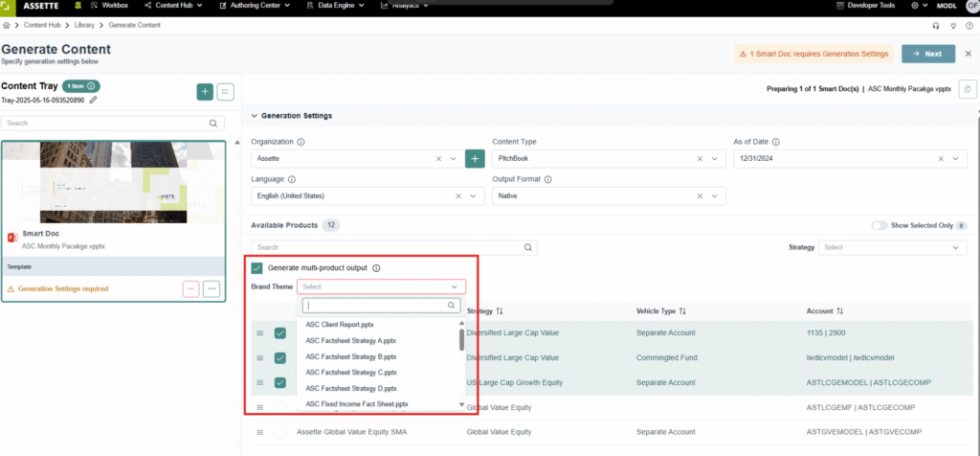The width and height of the screenshot is (980, 456).
Task: Clear the Assette organization value
Action: pos(438,159)
